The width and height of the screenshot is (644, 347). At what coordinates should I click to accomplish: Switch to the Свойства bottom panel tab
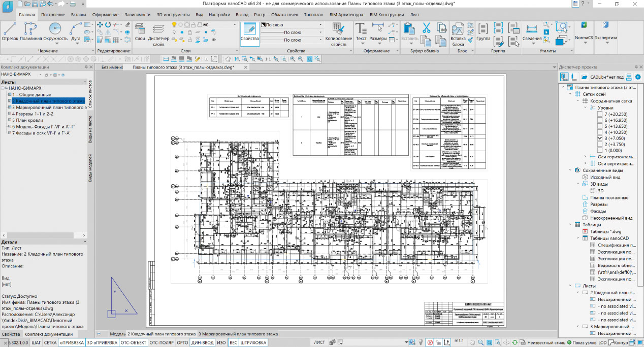(x=11, y=334)
